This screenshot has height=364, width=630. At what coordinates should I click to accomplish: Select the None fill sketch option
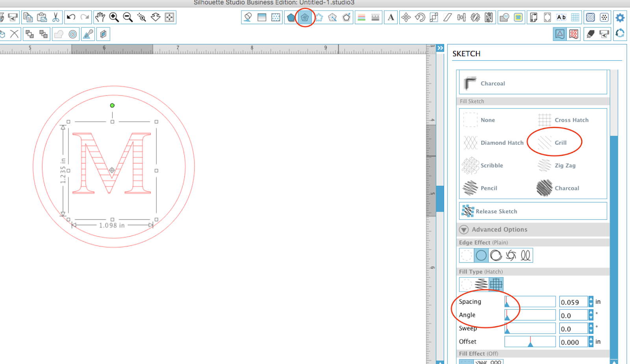pyautogui.click(x=479, y=120)
